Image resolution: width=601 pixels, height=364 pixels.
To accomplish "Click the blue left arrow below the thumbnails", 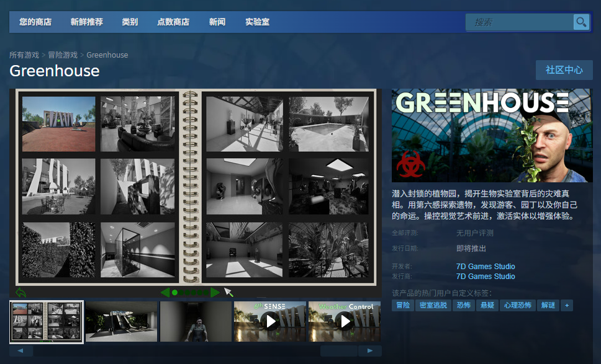I will point(22,350).
